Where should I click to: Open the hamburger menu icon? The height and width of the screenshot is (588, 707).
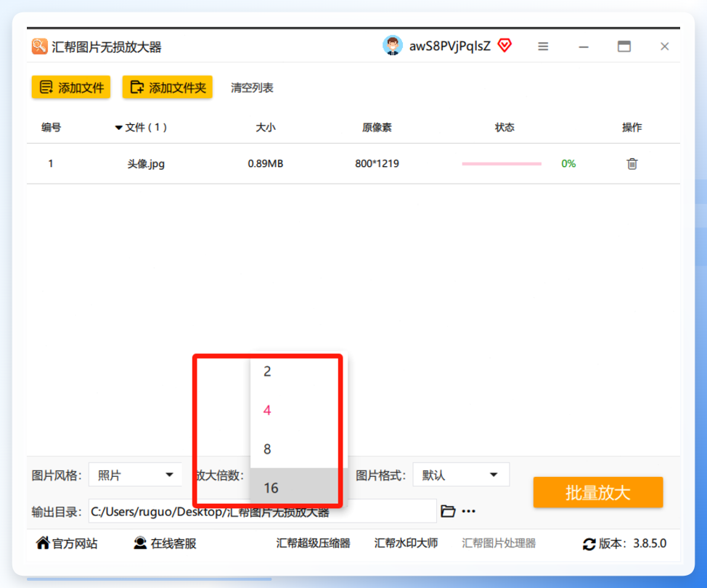(543, 46)
